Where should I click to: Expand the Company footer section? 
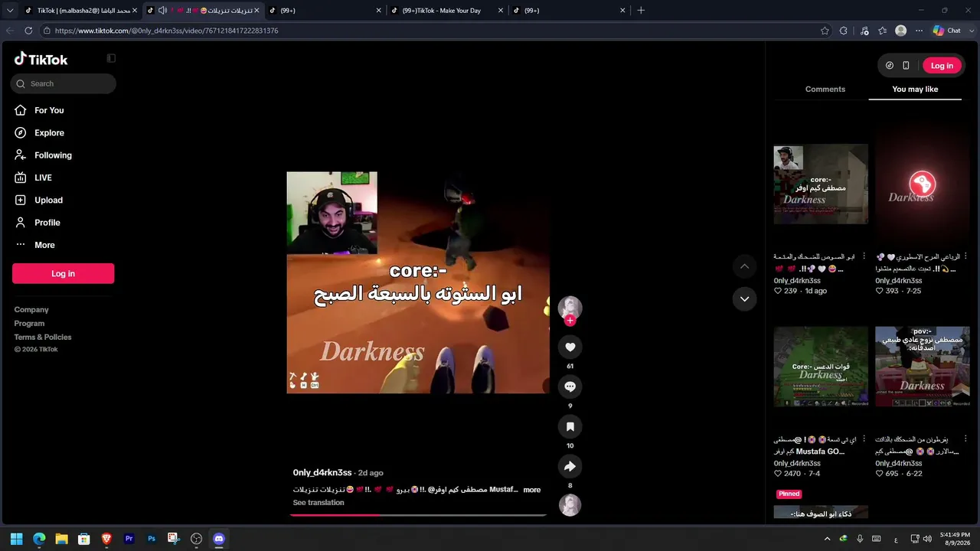click(x=31, y=310)
